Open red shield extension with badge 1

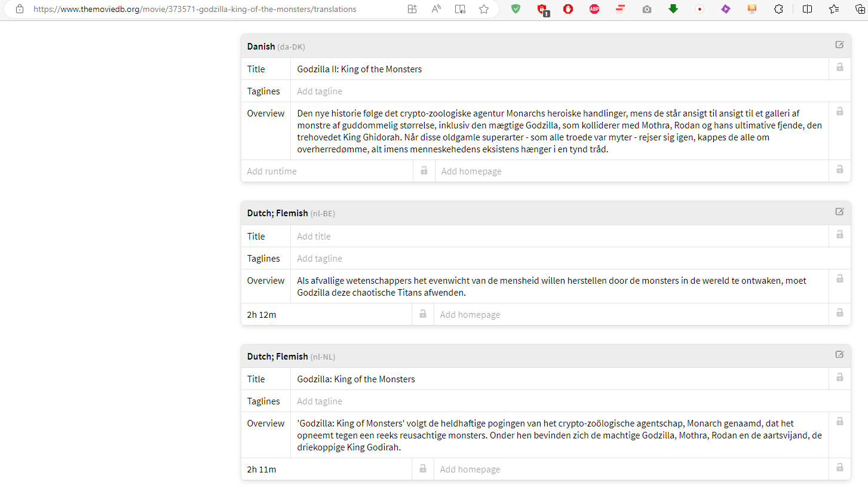542,10
